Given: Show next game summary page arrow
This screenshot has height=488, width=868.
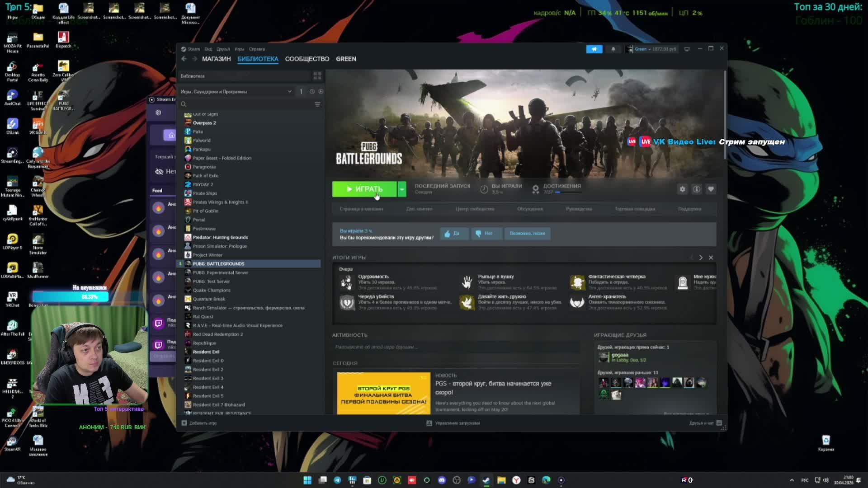Looking at the screenshot, I should pyautogui.click(x=701, y=258).
